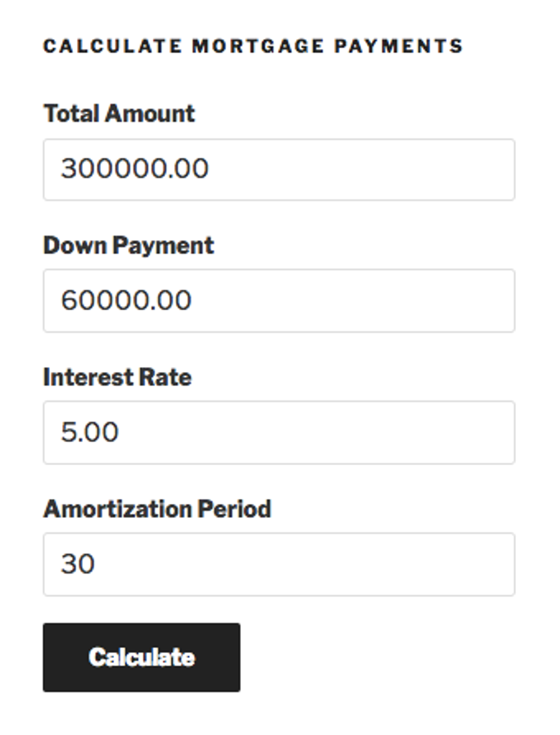Click the Calculate Mortgage Payments heading
The width and height of the screenshot is (560, 735).
click(253, 46)
